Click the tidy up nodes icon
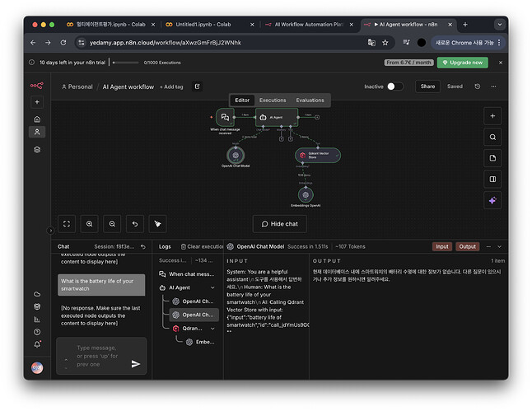The height and width of the screenshot is (411, 532). [157, 223]
